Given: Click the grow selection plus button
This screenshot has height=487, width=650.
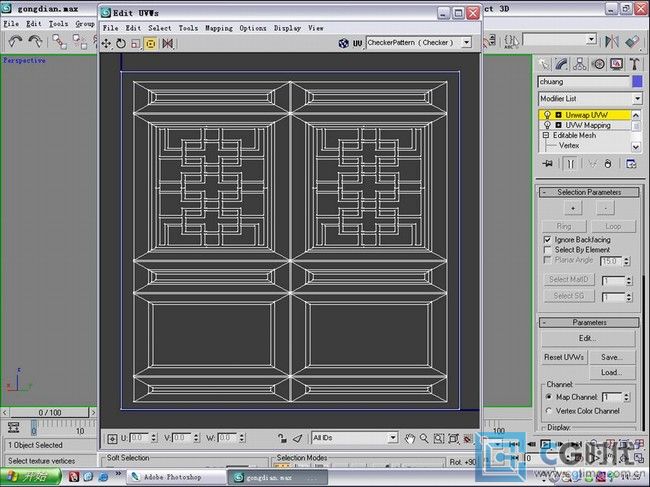Looking at the screenshot, I should coord(573,208).
